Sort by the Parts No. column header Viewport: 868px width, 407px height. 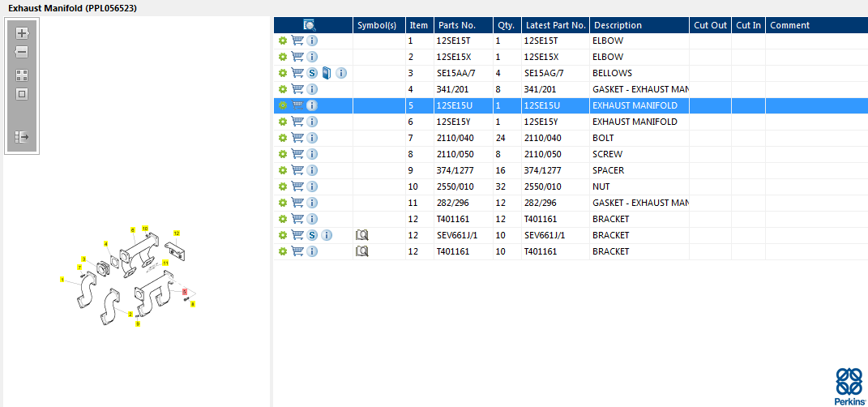pyautogui.click(x=464, y=25)
